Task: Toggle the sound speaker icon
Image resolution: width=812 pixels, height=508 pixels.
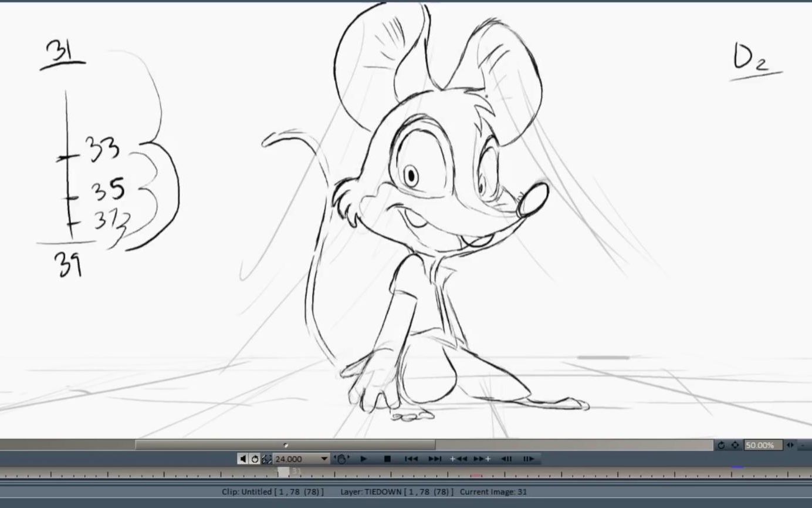Action: 242,459
